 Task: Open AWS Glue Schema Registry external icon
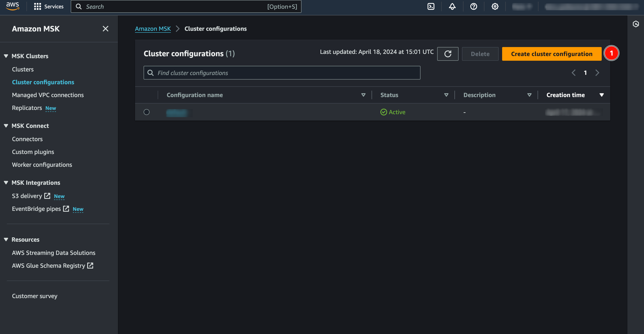90,265
